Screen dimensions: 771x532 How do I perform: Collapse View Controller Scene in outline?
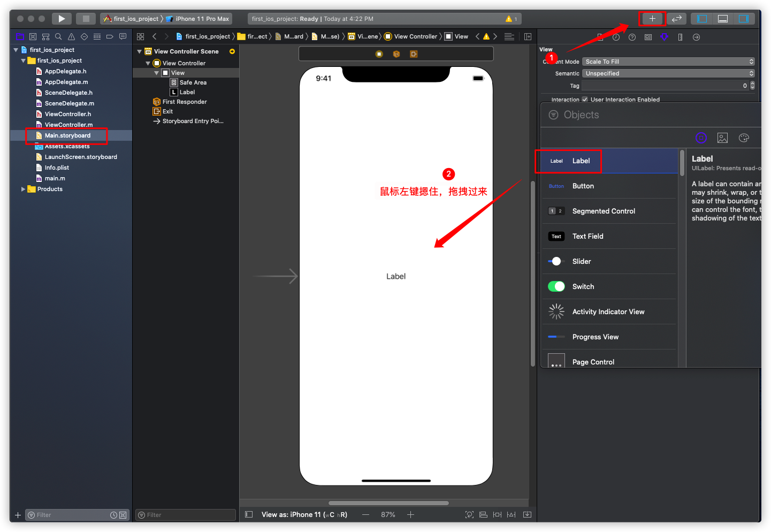(140, 51)
